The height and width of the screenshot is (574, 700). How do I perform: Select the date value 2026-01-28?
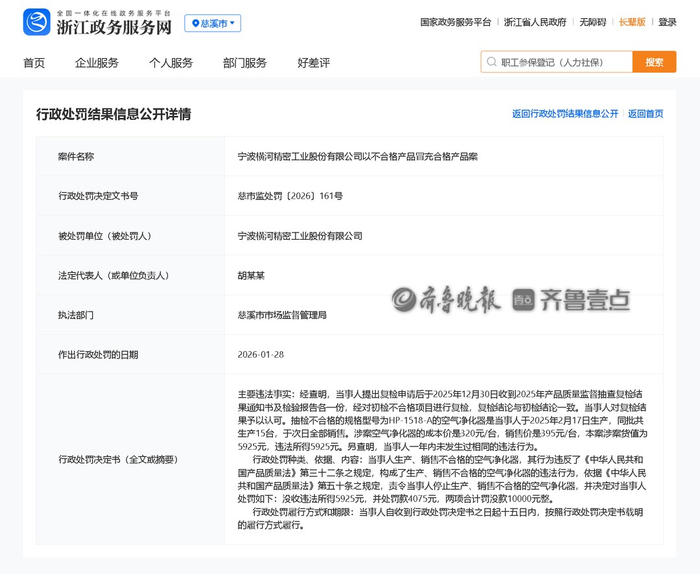click(261, 354)
